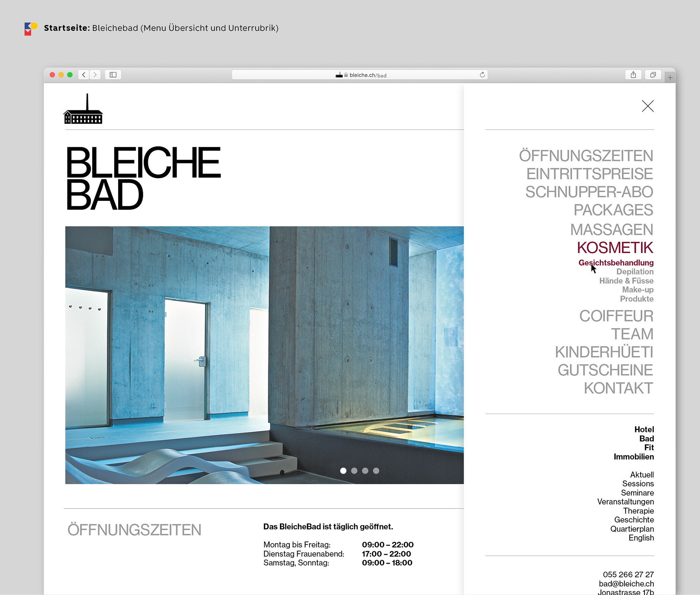Expand the MASSAGEN menu item
This screenshot has width=700, height=595.
click(611, 230)
